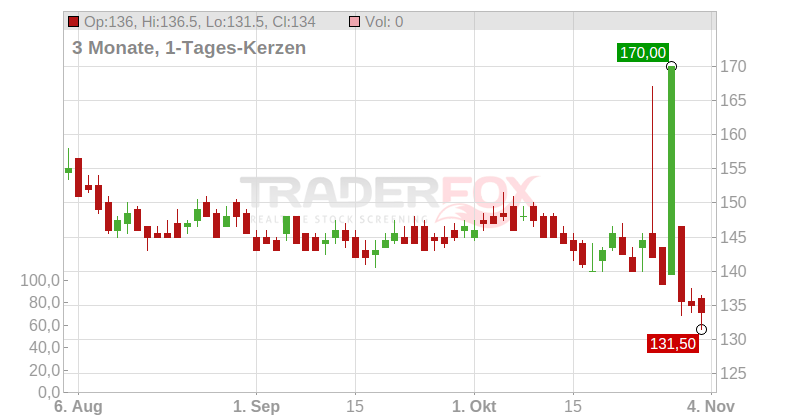The image size is (800, 420).
Task: Select the "1. Sep" date on the time axis
Action: pyautogui.click(x=254, y=408)
